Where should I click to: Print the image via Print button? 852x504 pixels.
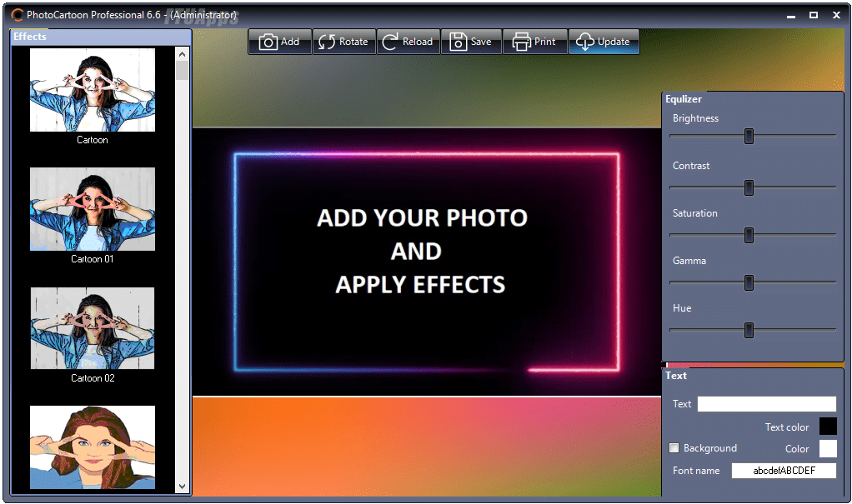(x=534, y=42)
